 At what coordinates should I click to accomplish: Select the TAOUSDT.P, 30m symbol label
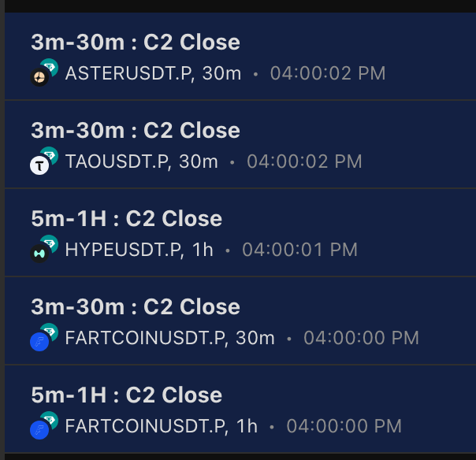click(x=141, y=162)
